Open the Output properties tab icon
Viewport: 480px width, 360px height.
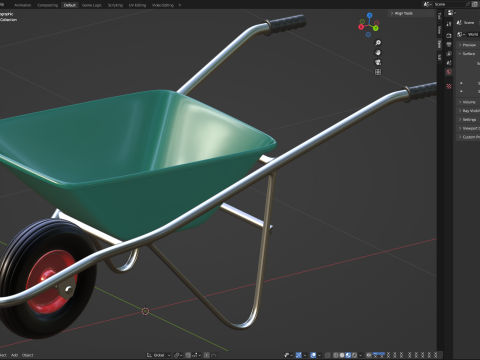coord(449,44)
